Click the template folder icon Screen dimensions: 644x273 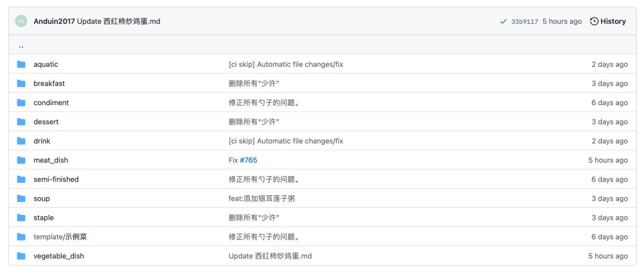tap(21, 237)
